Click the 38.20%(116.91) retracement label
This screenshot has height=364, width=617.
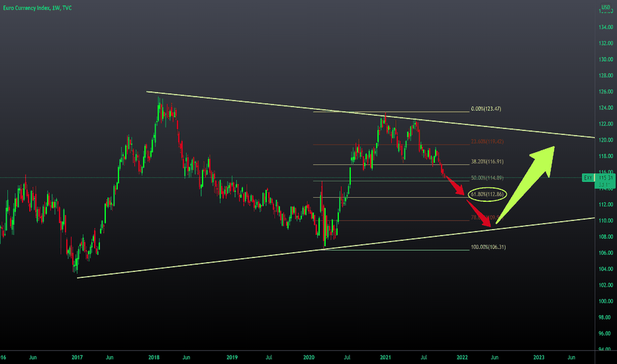(487, 161)
